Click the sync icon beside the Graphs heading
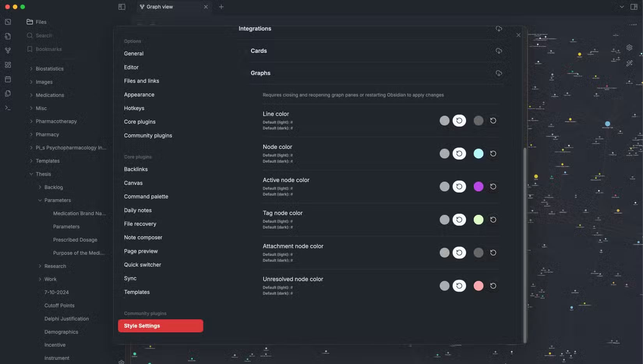Image resolution: width=643 pixels, height=364 pixels. click(499, 73)
